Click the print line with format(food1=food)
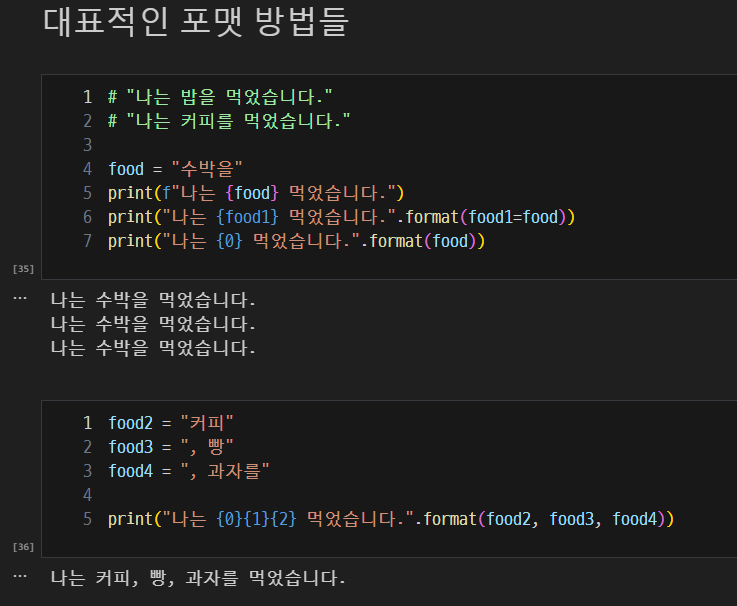 [341, 217]
